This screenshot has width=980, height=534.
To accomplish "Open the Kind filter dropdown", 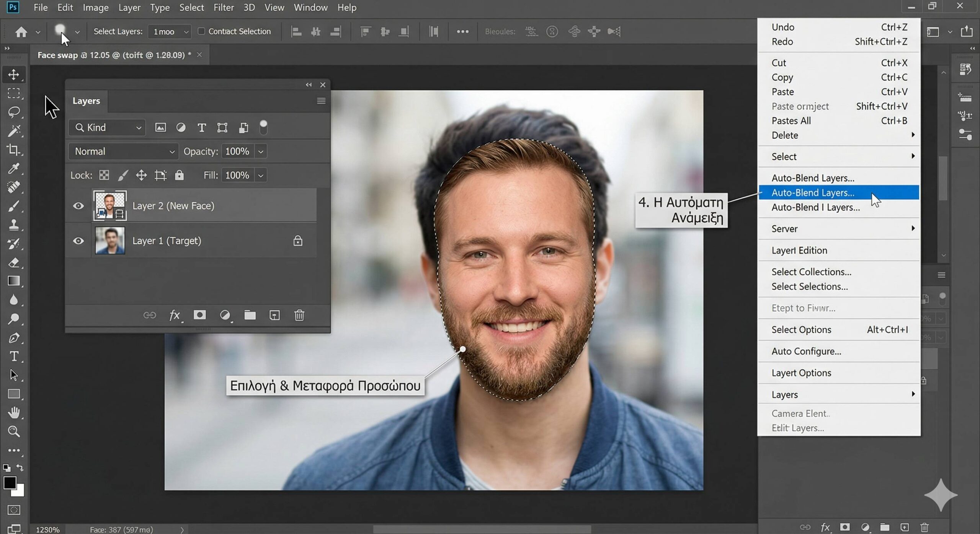I will 107,127.
